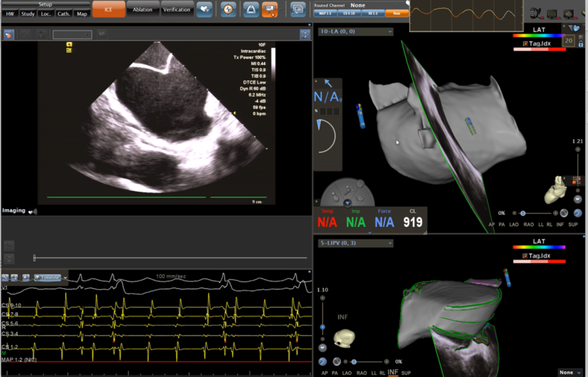Viewport: 588px width, 377px height.
Task: Open the Study setup tab
Action: (28, 14)
